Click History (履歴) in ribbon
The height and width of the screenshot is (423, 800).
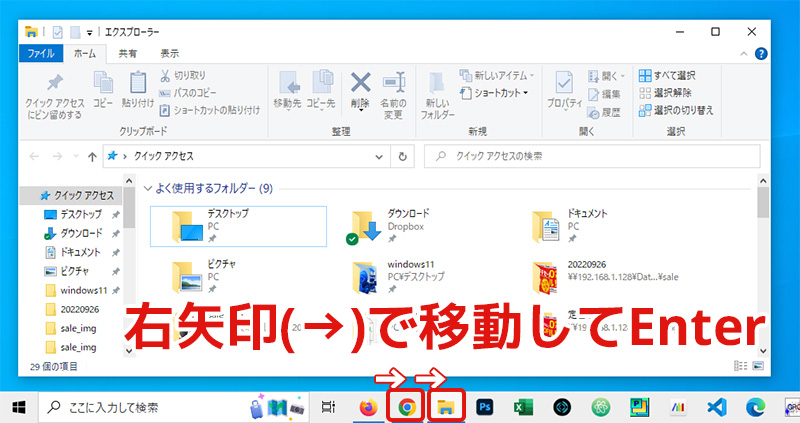click(604, 112)
